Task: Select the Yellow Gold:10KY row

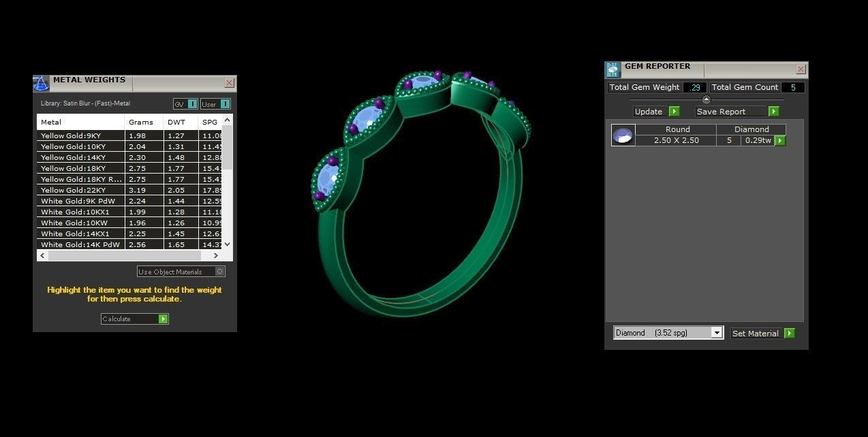Action: [x=130, y=146]
